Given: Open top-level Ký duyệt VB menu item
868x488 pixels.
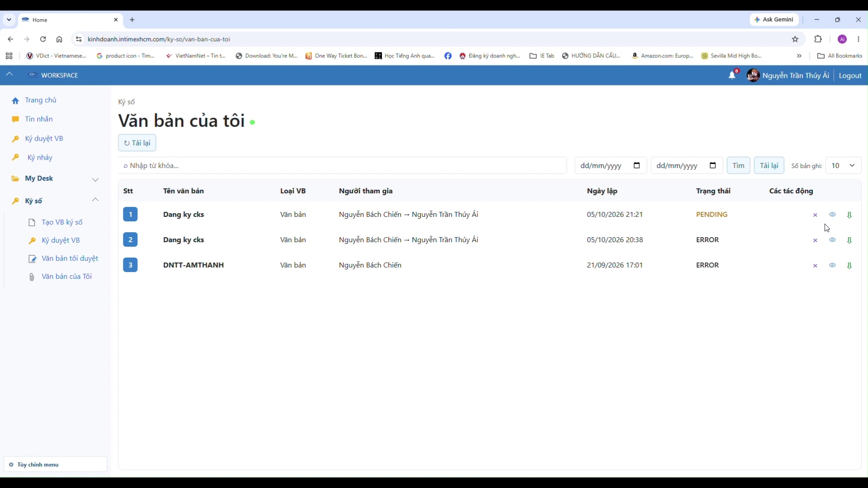Looking at the screenshot, I should coord(44,139).
